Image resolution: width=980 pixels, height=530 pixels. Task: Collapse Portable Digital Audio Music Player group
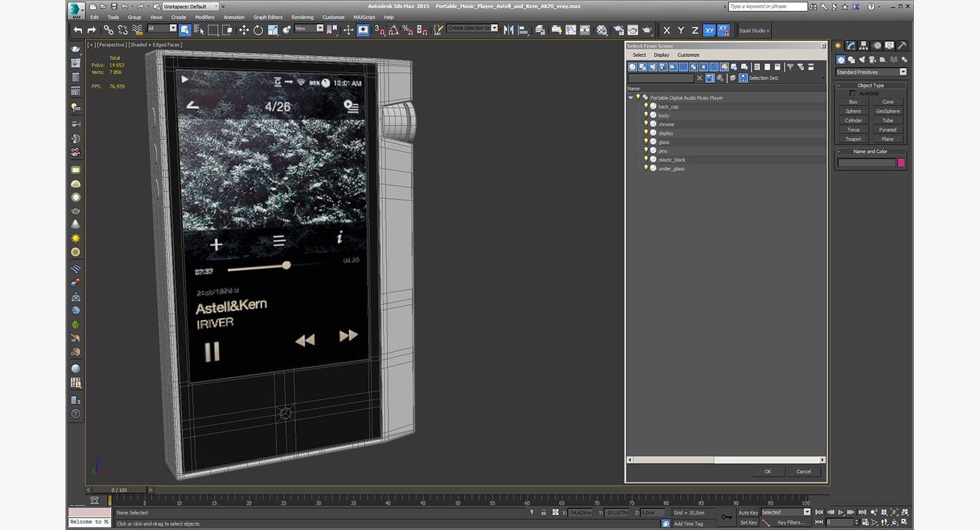(631, 97)
